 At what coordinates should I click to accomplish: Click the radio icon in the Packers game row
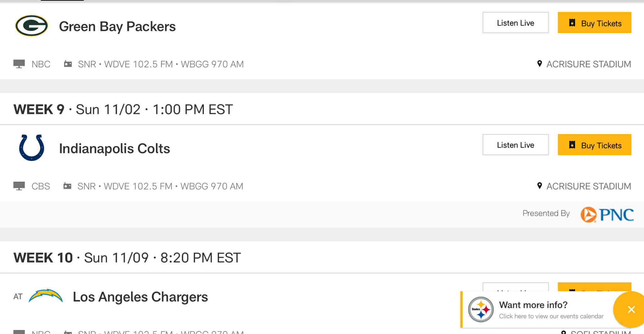click(x=68, y=64)
